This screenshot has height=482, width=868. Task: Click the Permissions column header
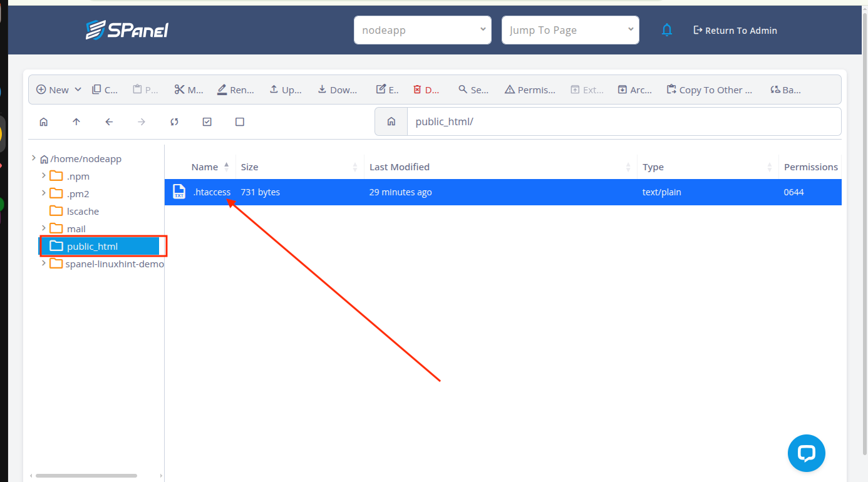[x=811, y=167]
